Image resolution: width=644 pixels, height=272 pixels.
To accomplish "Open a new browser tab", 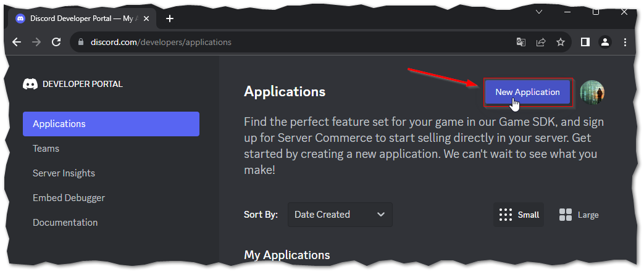I will pos(170,19).
